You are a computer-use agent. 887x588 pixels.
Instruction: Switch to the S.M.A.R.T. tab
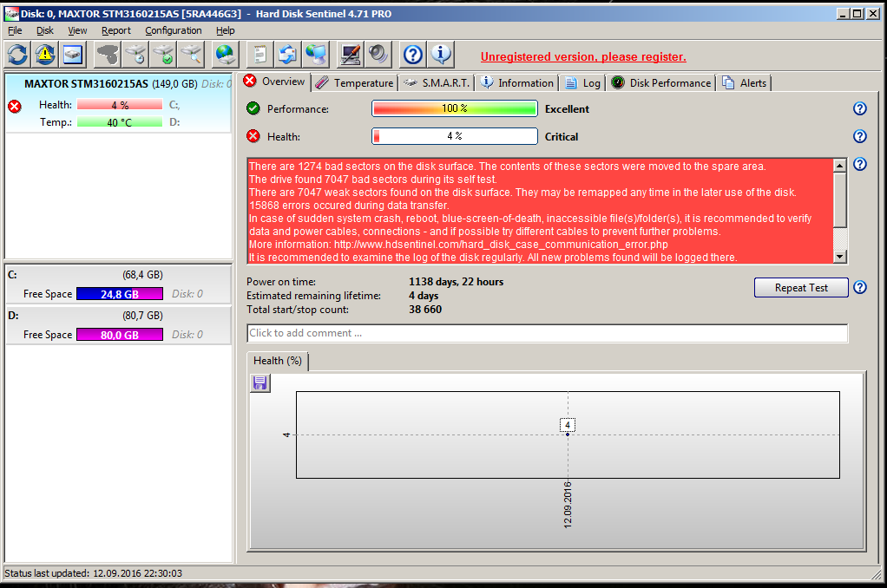click(x=437, y=83)
